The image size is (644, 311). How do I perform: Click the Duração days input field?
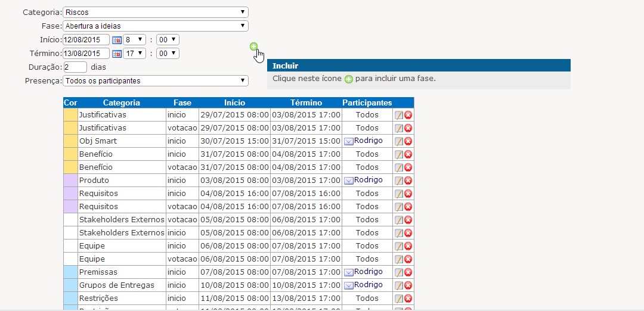[75, 67]
